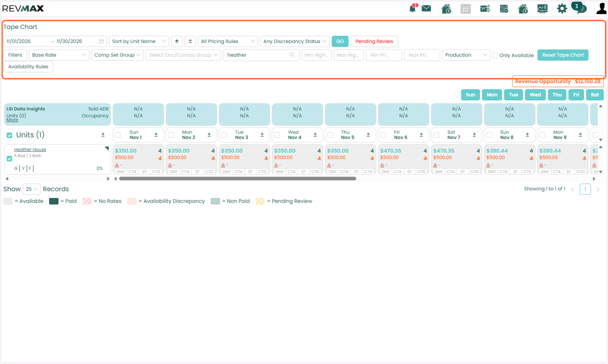
Task: Open the settings gear icon
Action: [562, 8]
